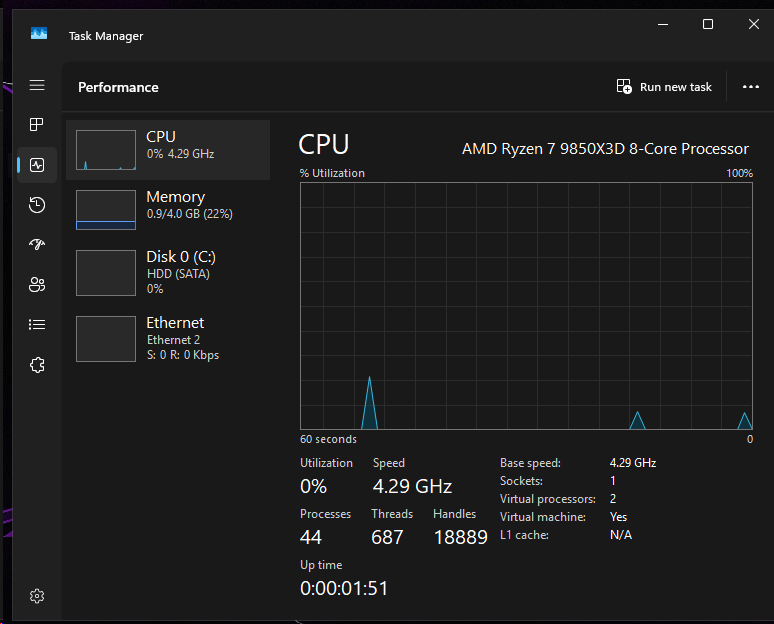The width and height of the screenshot is (774, 624).
Task: Click the % Utilization graph label
Action: tap(332, 173)
